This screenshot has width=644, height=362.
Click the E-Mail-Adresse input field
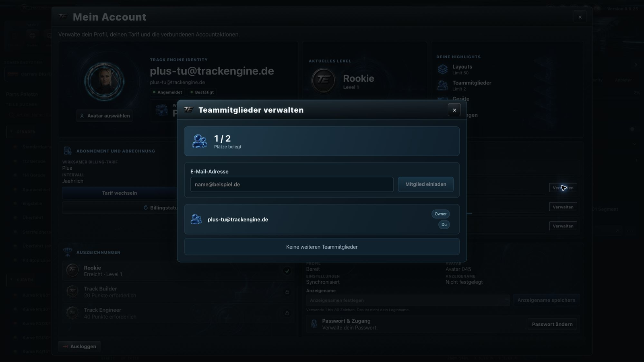292,185
